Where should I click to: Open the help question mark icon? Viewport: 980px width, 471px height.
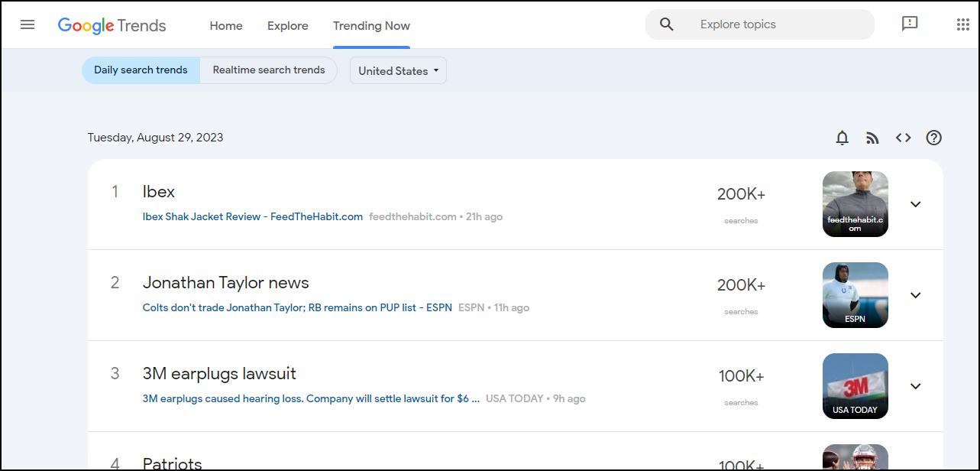click(934, 138)
